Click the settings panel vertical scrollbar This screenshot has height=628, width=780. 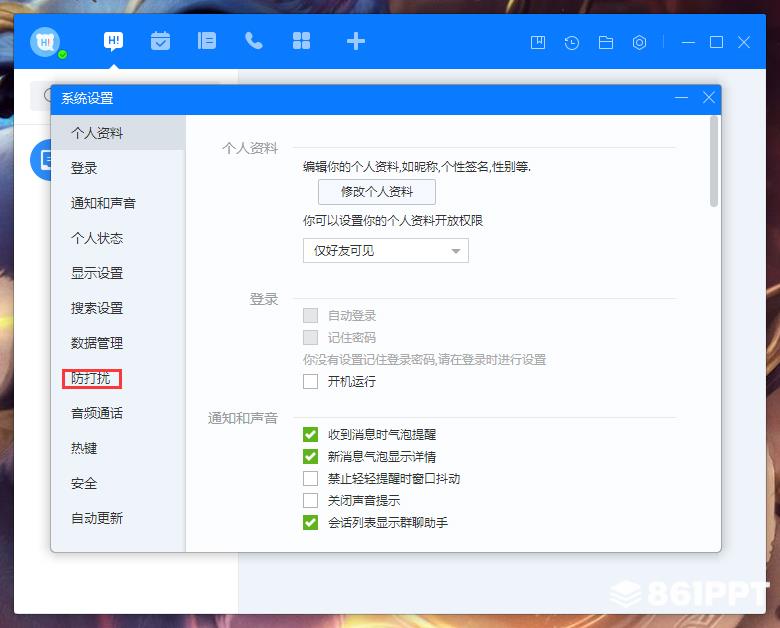pos(714,161)
